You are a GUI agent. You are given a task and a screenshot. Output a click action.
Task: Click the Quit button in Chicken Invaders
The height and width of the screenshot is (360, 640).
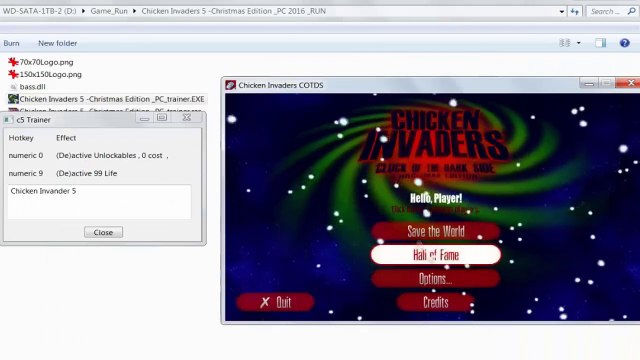276,302
